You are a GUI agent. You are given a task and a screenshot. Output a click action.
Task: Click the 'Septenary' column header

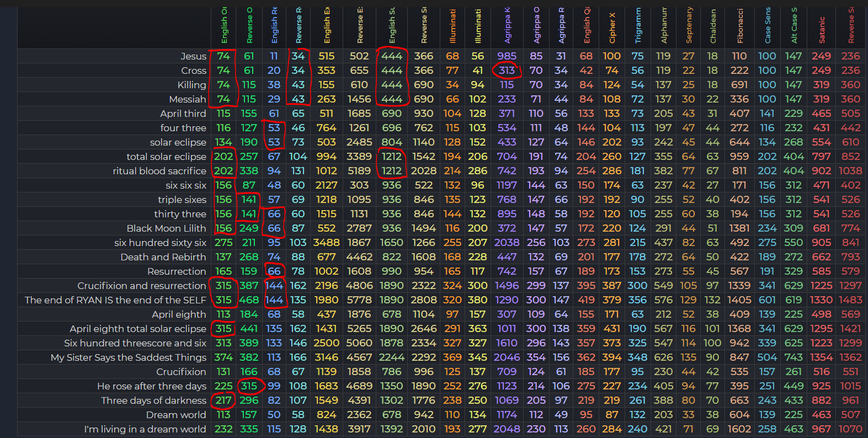[689, 25]
